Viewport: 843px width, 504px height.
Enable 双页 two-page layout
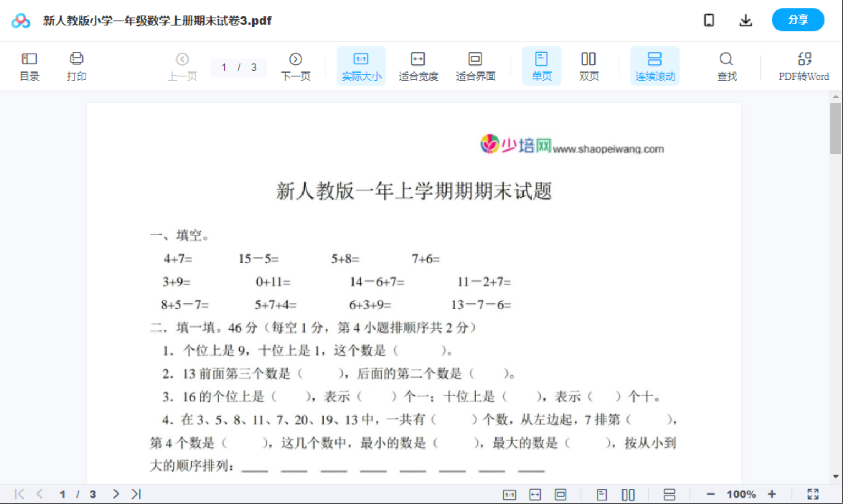tap(588, 65)
